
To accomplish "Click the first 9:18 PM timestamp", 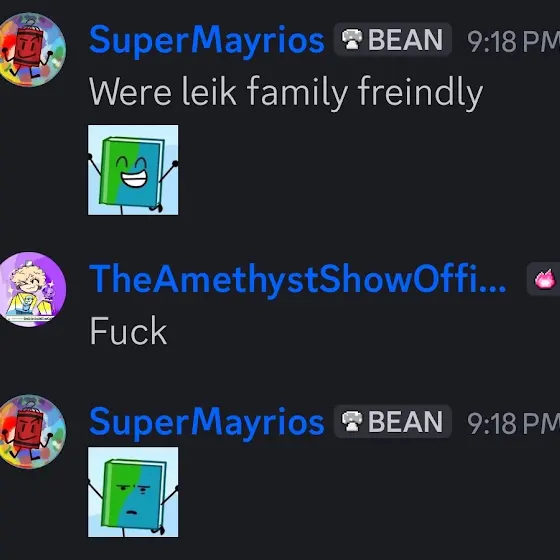I will click(x=513, y=41).
